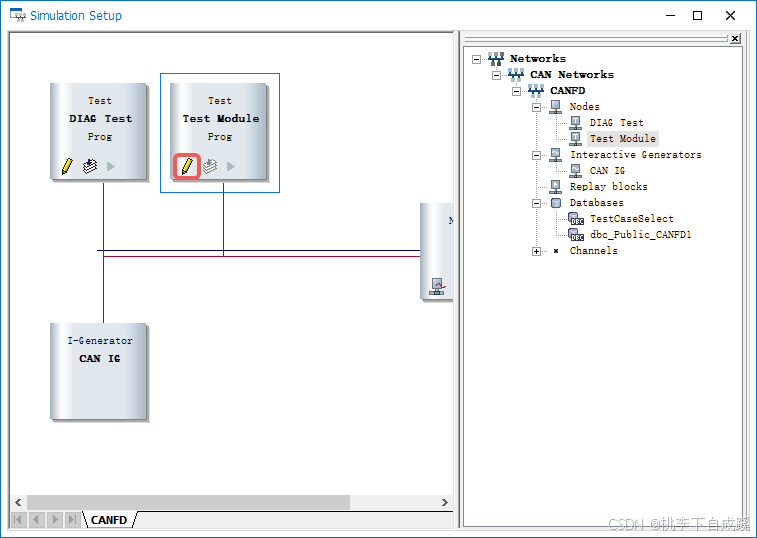The height and width of the screenshot is (538, 757).
Task: Go to the first tab with navigation arrow
Action: [18, 520]
